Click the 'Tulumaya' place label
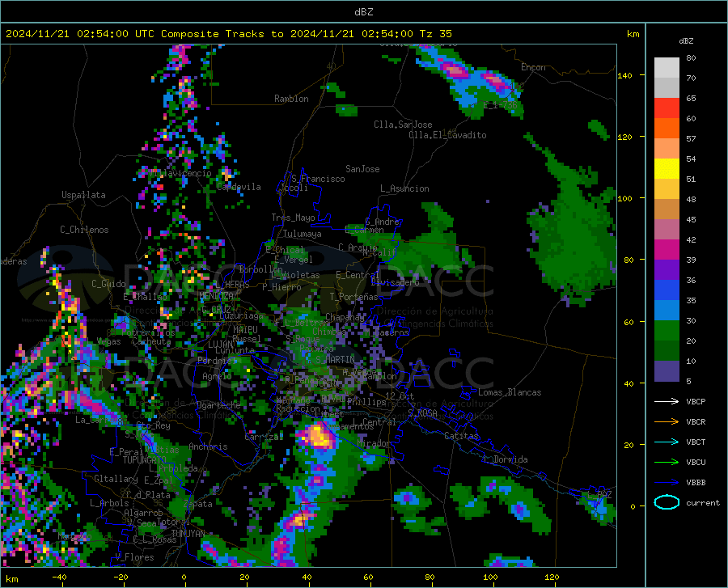 coord(302,234)
